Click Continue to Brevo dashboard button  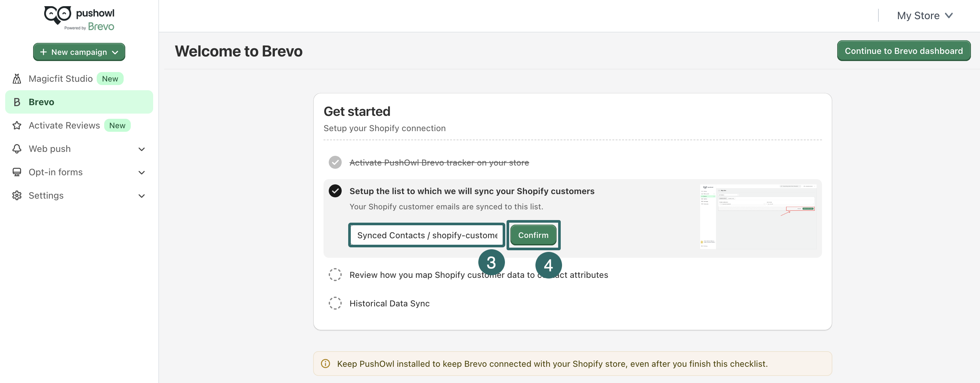pyautogui.click(x=903, y=51)
